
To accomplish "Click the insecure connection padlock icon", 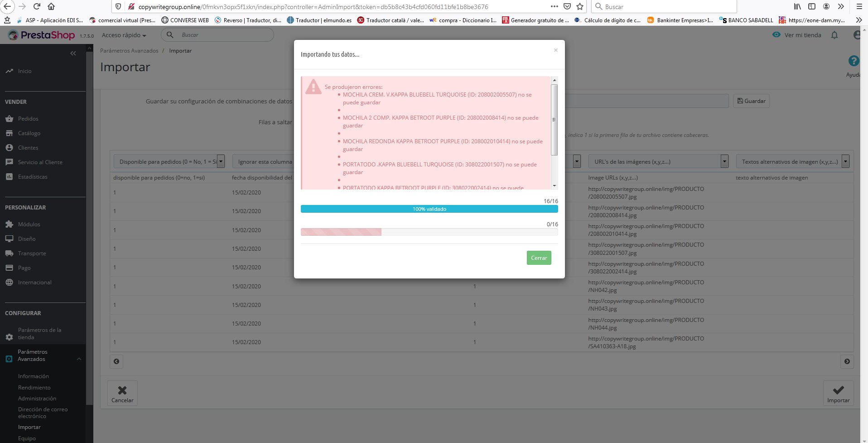I will (x=131, y=6).
